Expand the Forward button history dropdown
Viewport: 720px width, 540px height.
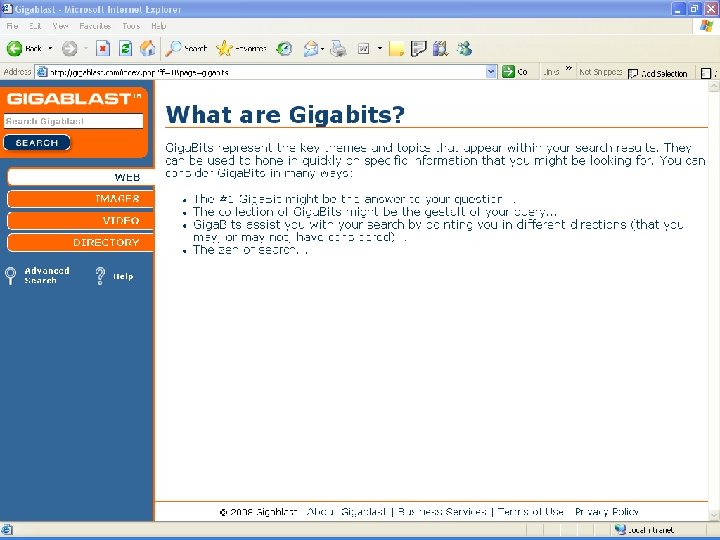click(x=86, y=48)
